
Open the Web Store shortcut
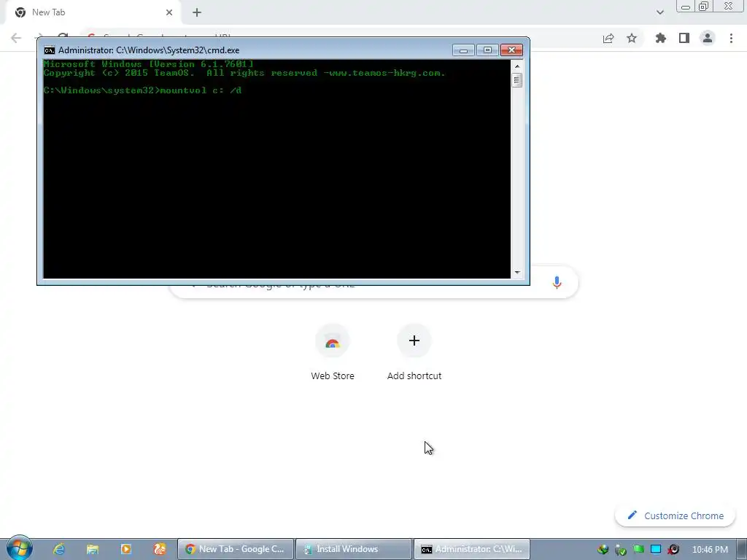pyautogui.click(x=333, y=352)
